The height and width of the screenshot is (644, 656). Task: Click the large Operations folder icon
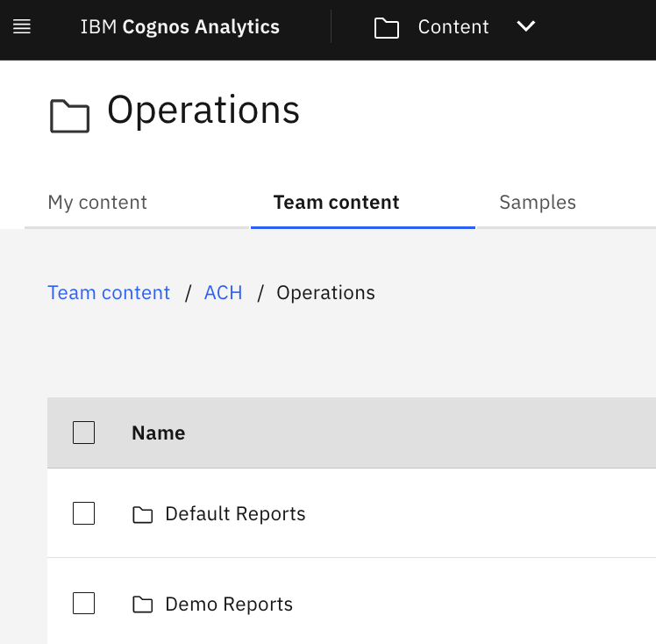(69, 116)
